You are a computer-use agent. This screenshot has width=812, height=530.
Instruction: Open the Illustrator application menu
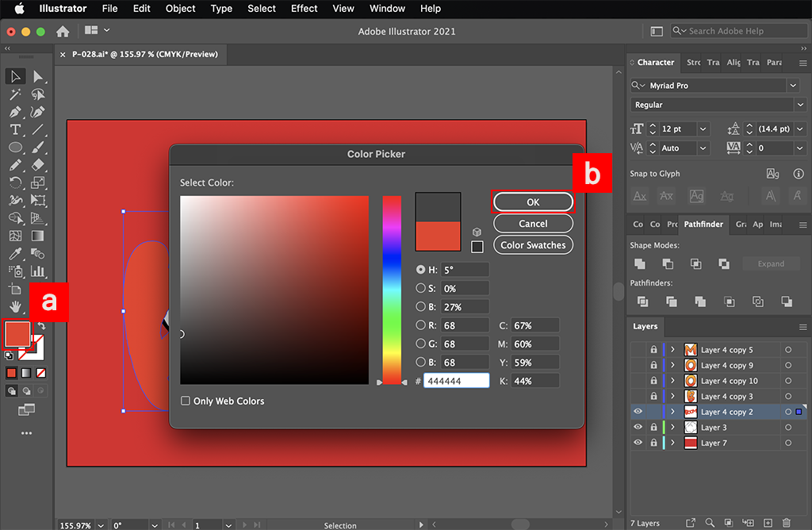click(x=63, y=8)
